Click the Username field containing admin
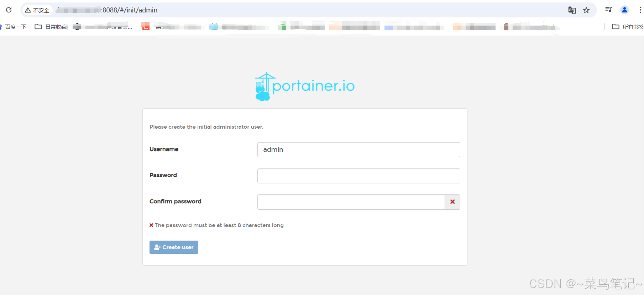This screenshot has height=295, width=644. [358, 150]
